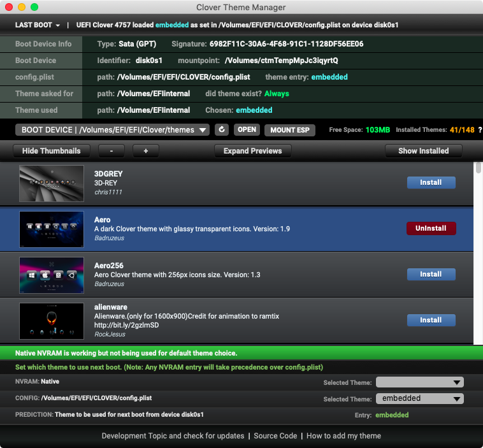Open the Aero theme thumbnail

coord(52,229)
